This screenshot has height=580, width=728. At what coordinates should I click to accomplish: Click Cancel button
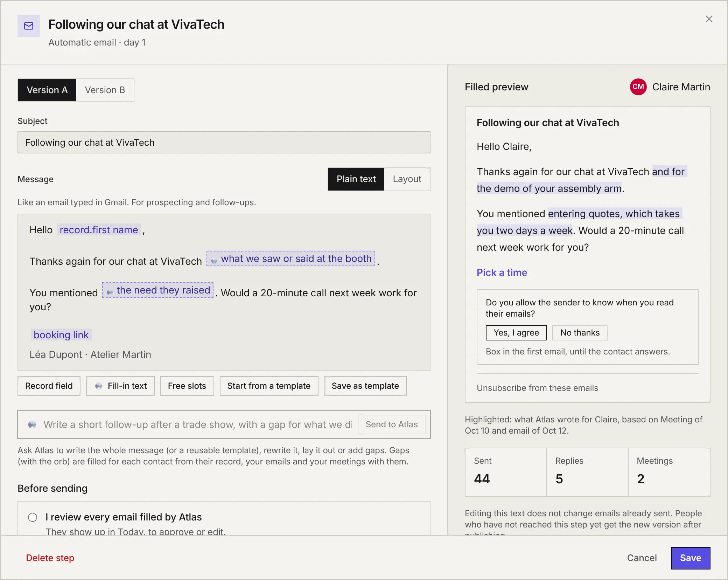coord(642,558)
